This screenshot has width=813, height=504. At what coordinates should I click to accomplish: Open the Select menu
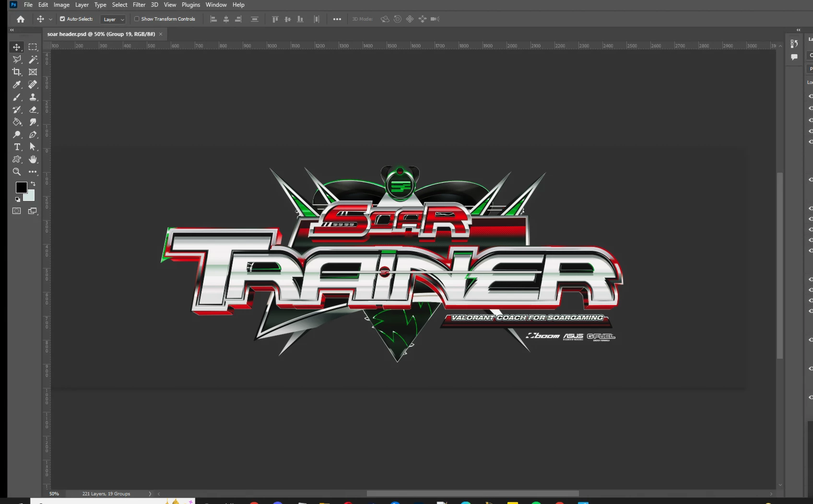[120, 5]
